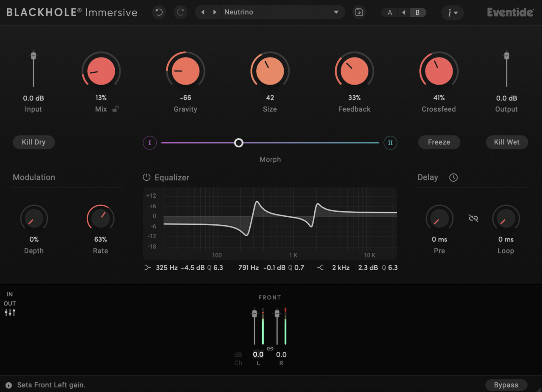The width and height of the screenshot is (542, 392).
Task: Select the OUT meter view
Action: [x=10, y=304]
